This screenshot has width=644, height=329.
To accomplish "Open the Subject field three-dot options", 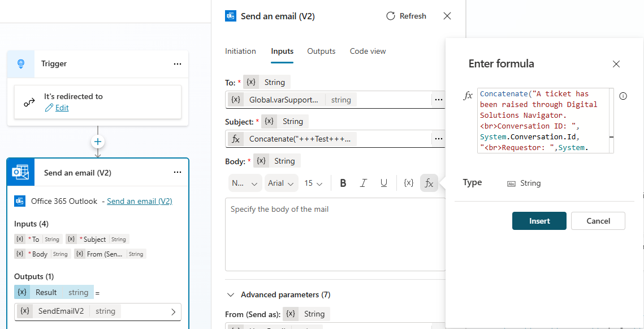I will point(438,139).
